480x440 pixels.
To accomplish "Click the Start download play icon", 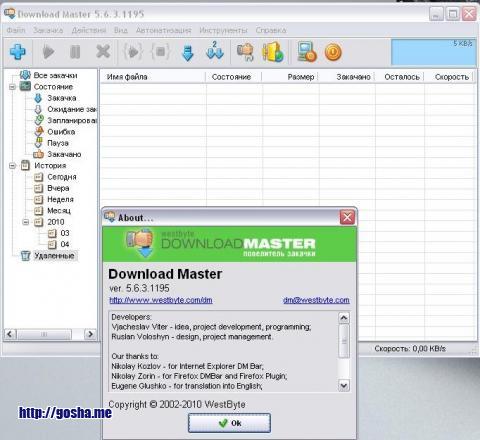I will pos(48,52).
